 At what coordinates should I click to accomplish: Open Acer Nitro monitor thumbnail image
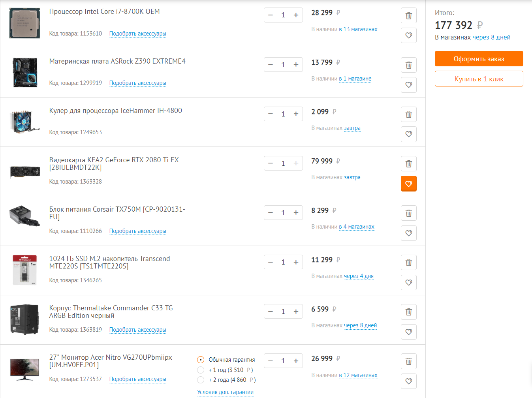coord(25,369)
